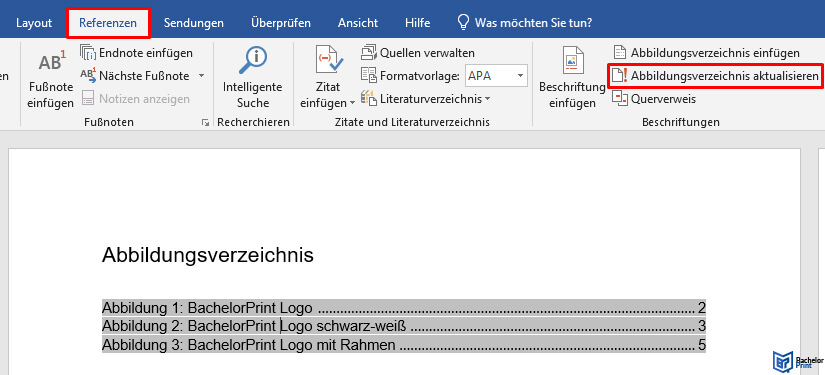Image resolution: width=825 pixels, height=375 pixels.
Task: Expand the Nächste Fußnote dropdown arrow
Action: pyautogui.click(x=202, y=76)
